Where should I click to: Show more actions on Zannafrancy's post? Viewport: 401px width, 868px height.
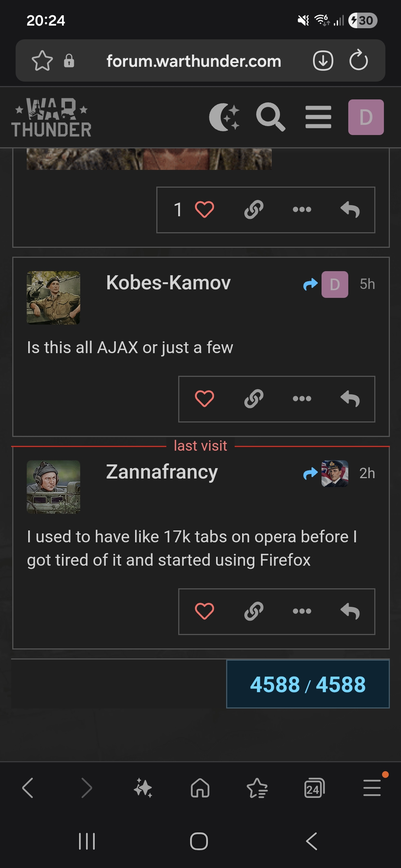coord(302,612)
